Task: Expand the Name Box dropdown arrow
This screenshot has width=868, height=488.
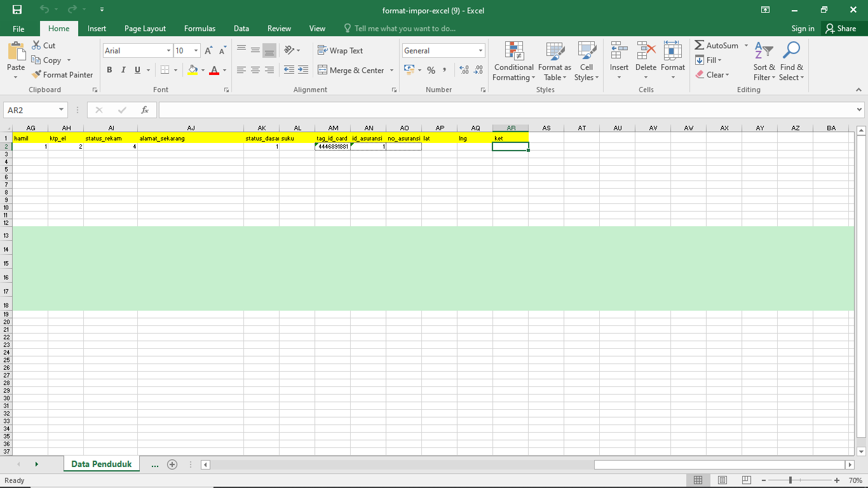Action: [x=62, y=110]
